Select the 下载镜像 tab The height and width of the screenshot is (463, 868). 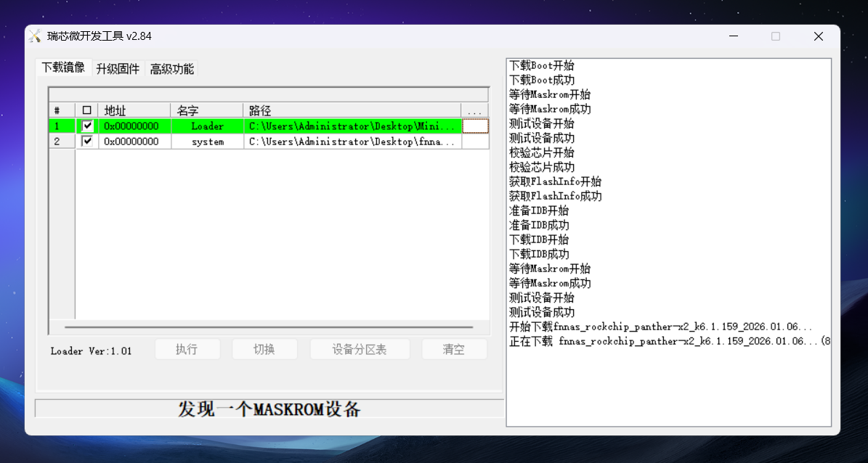click(x=63, y=67)
